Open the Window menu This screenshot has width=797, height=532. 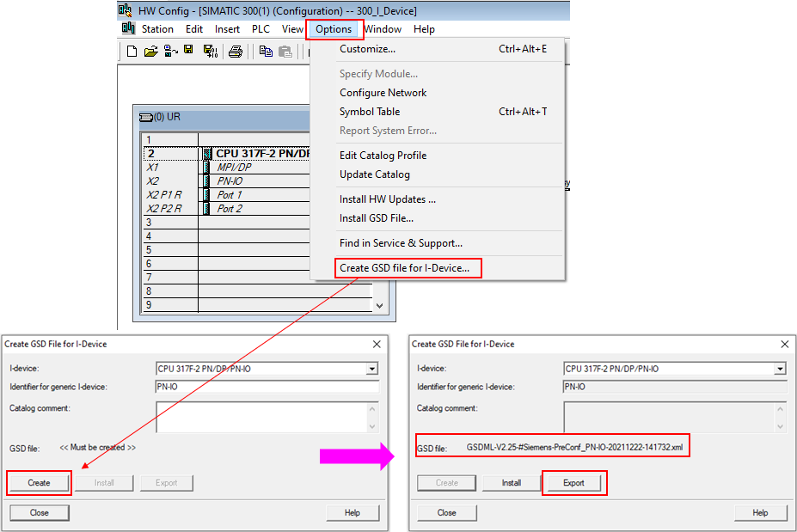point(383,29)
